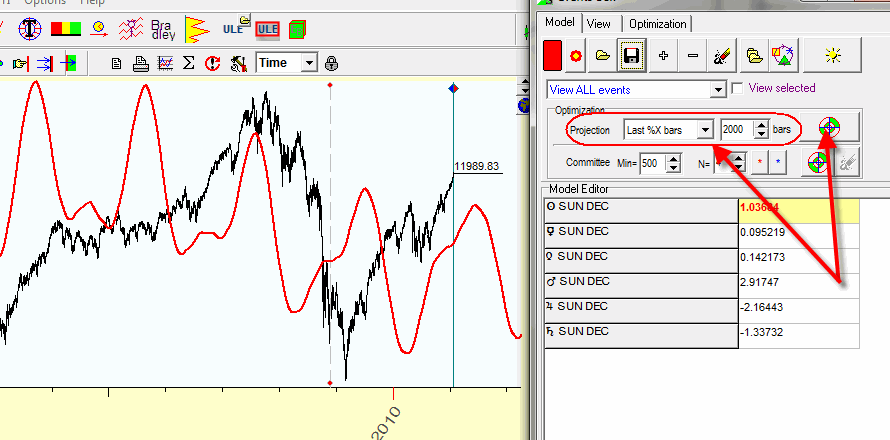Enable the View selected checkbox
The width and height of the screenshot is (890, 440).
click(738, 89)
